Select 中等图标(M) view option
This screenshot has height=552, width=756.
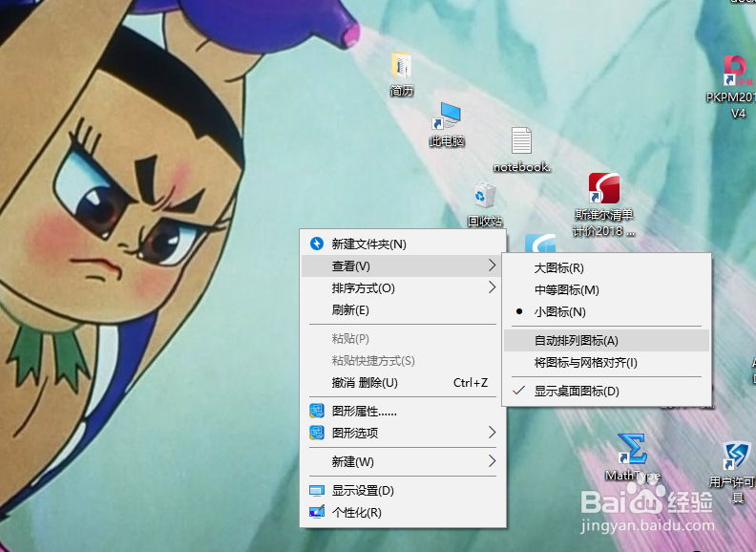click(x=606, y=290)
